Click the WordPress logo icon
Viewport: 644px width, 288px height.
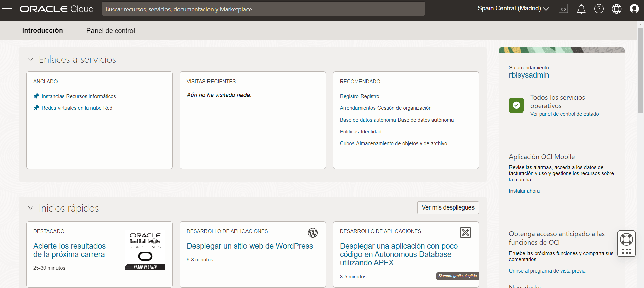[313, 233]
